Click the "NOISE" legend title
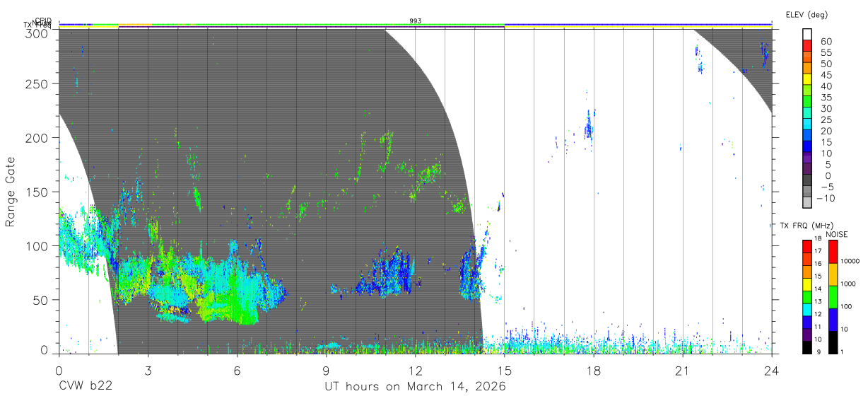Image resolution: width=868 pixels, height=401 pixels. pyautogui.click(x=837, y=235)
